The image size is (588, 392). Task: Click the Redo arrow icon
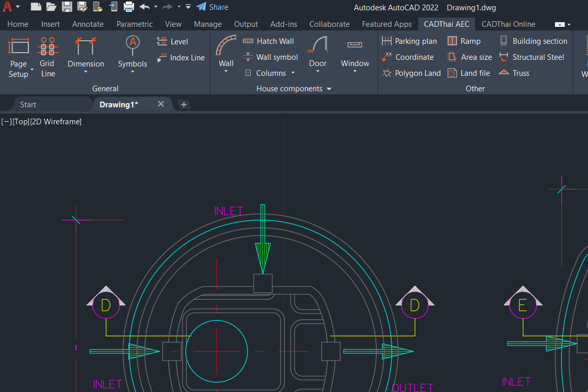point(167,7)
